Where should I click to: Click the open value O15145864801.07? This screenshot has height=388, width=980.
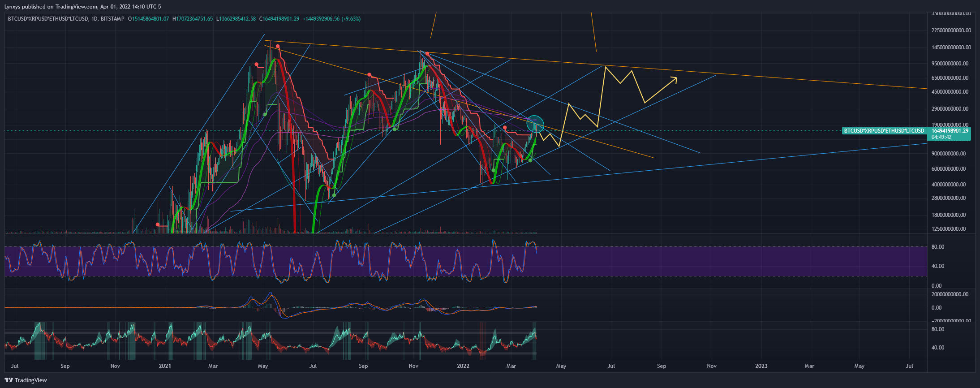click(x=149, y=19)
